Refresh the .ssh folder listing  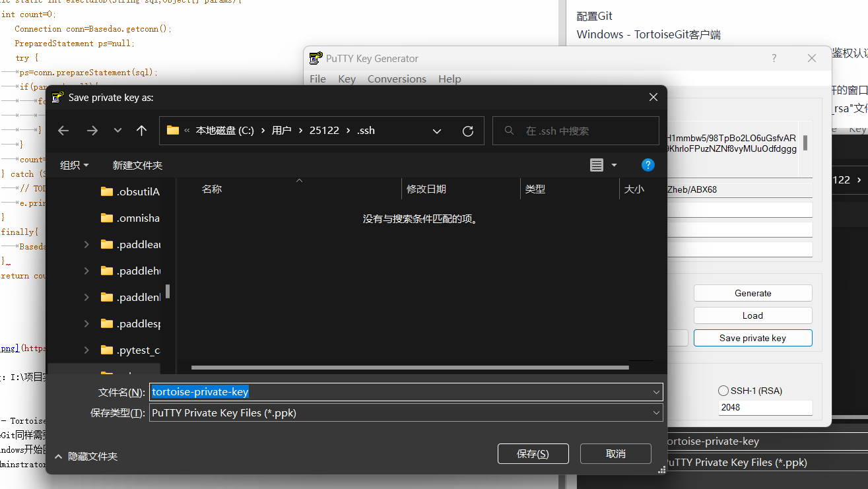[468, 131]
